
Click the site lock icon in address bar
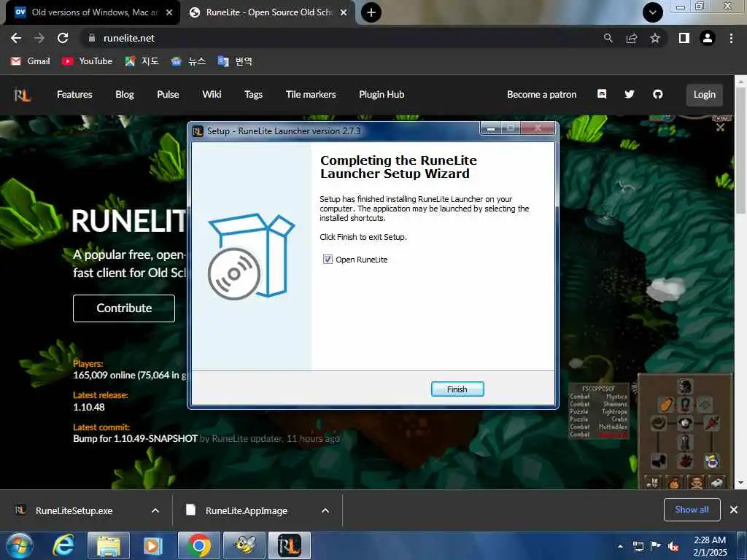[x=92, y=38]
